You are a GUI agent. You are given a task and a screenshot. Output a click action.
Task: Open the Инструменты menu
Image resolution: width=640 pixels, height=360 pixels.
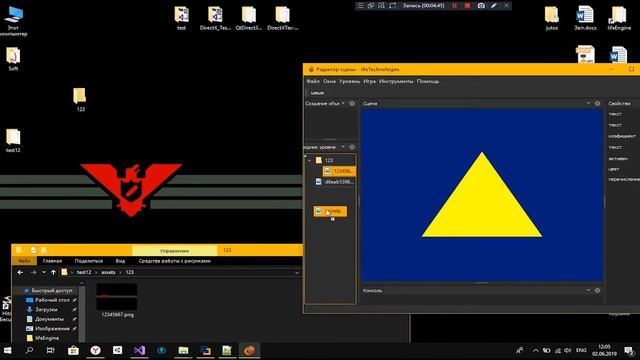(x=396, y=81)
